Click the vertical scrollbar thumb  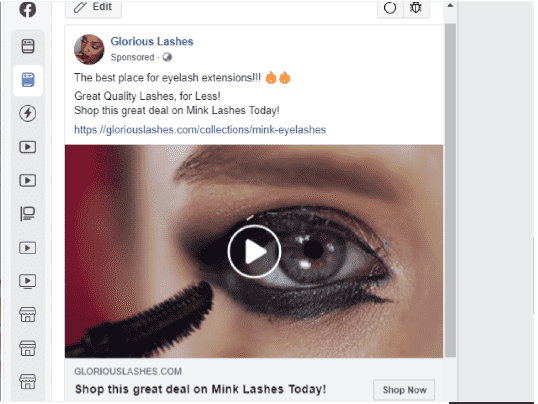click(x=451, y=191)
